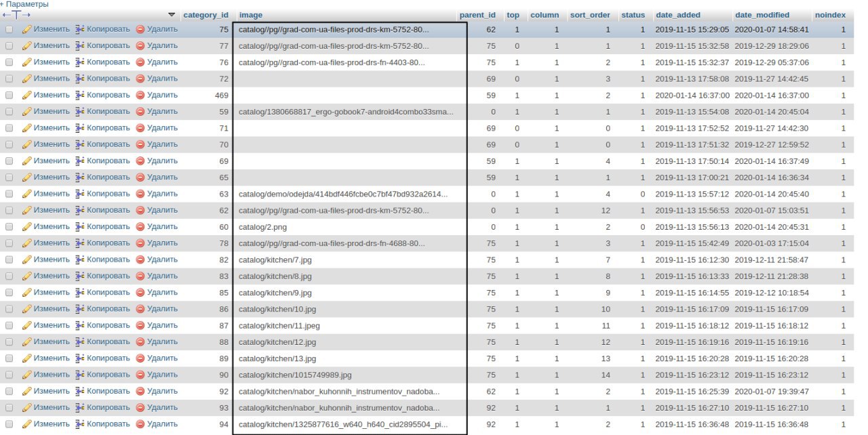This screenshot has height=435, width=868.
Task: Sort by the image column header
Action: pos(251,15)
